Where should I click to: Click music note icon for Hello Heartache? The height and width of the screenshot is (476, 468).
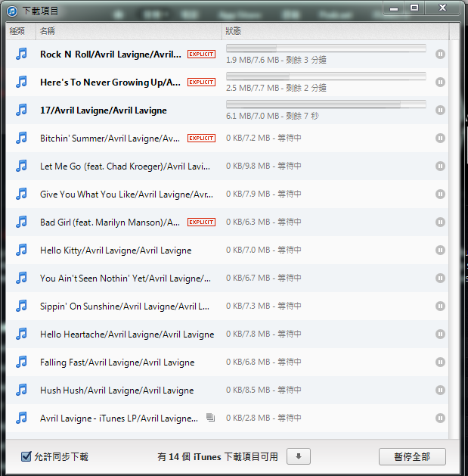(21, 334)
